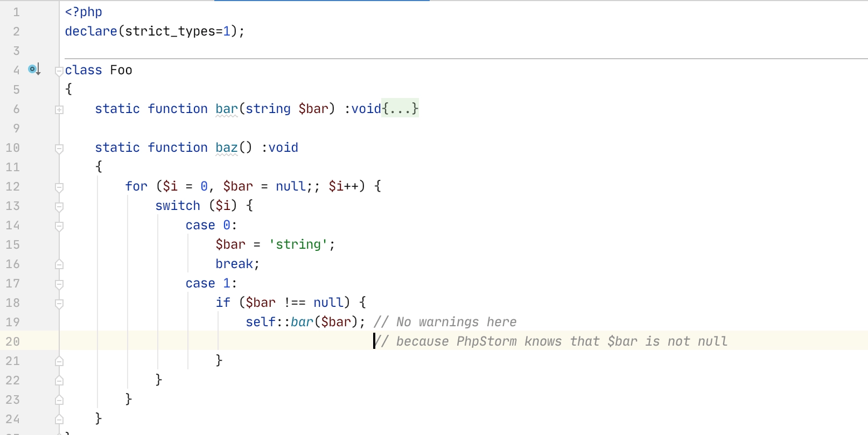Click the folded {...} placeholder

tap(400, 109)
